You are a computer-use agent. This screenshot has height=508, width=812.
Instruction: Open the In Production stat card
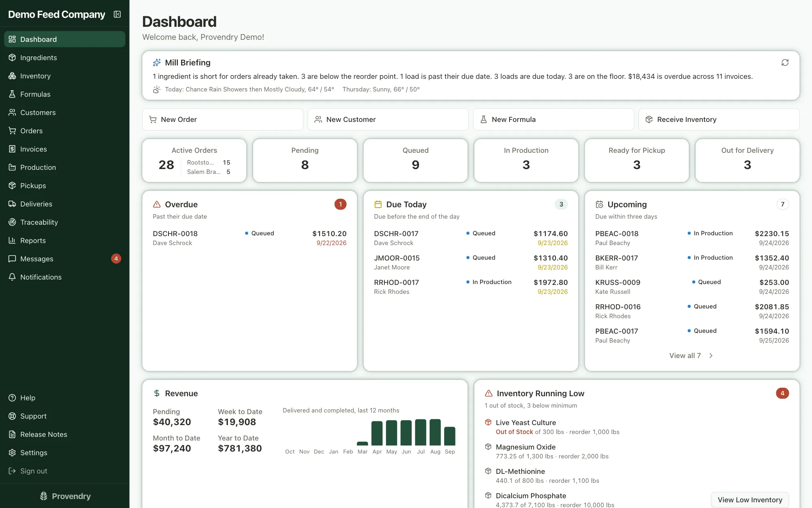(x=526, y=161)
